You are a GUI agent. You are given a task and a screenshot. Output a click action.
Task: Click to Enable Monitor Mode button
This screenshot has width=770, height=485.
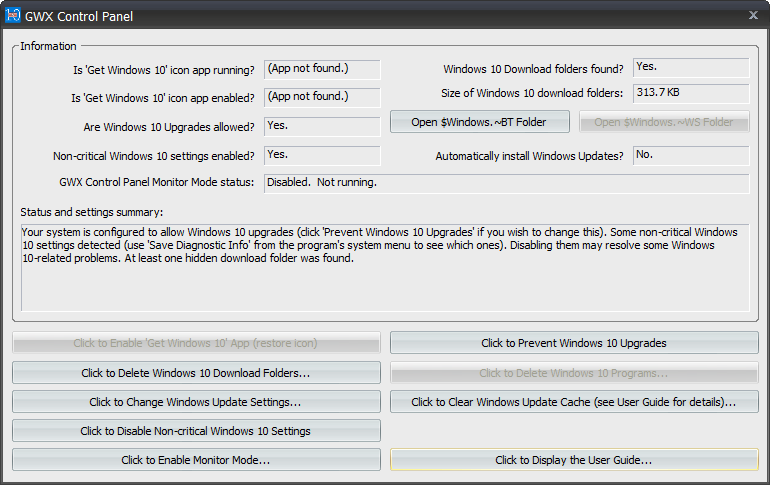196,460
